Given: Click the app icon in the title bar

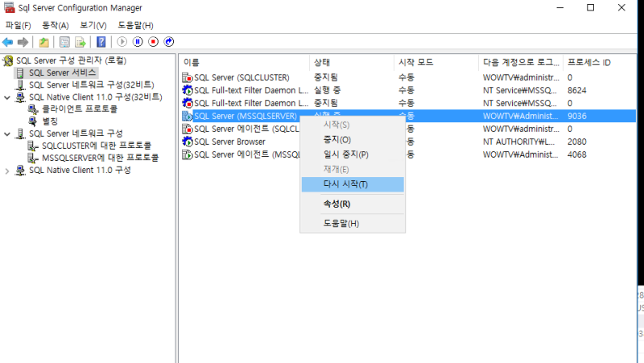Looking at the screenshot, I should point(9,7).
